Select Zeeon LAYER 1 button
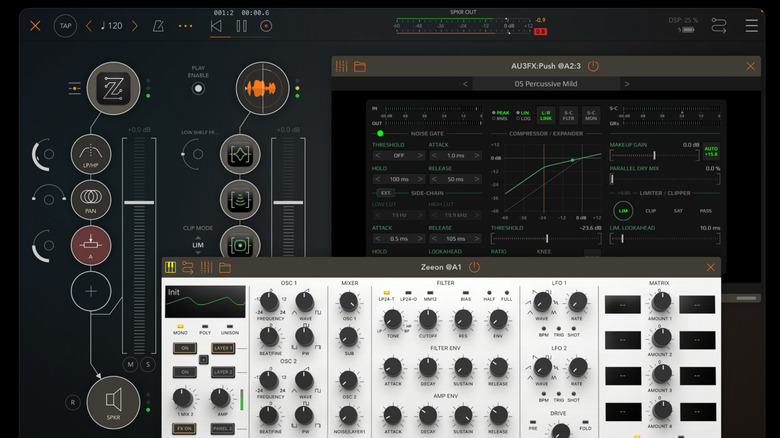The height and width of the screenshot is (438, 780). (x=222, y=348)
